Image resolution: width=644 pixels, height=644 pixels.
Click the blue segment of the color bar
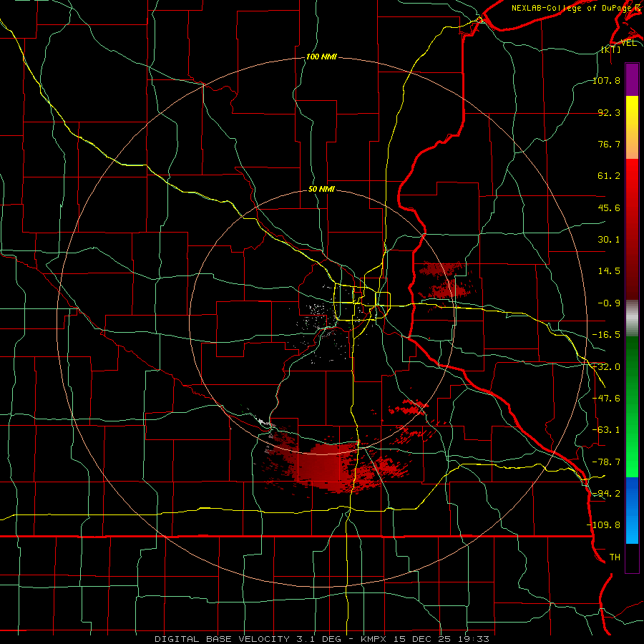click(x=632, y=510)
